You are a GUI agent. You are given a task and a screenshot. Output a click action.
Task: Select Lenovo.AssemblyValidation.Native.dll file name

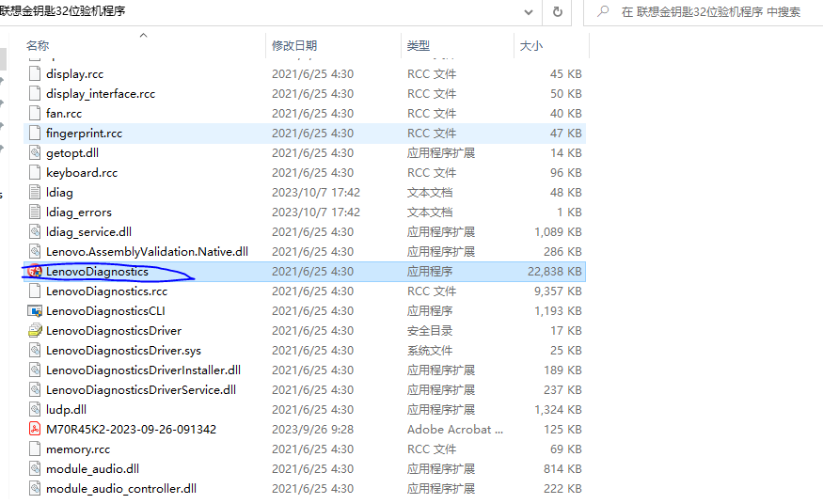[147, 252]
